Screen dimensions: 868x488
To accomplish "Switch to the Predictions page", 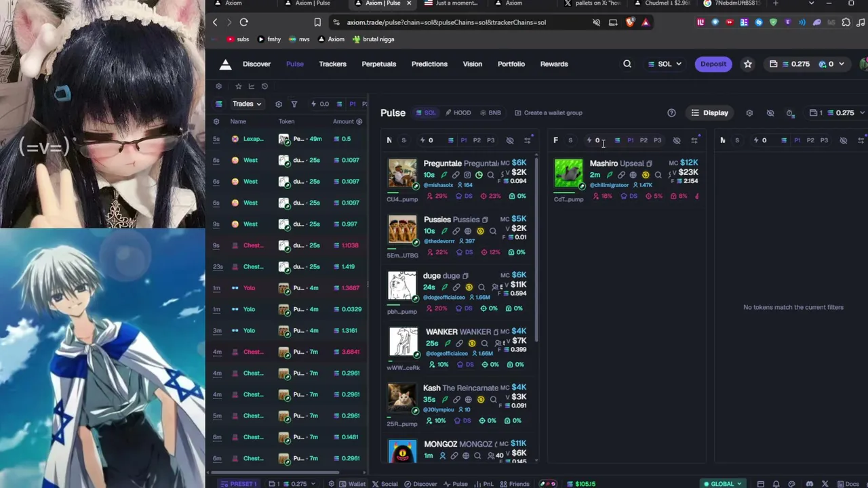I will (x=429, y=64).
